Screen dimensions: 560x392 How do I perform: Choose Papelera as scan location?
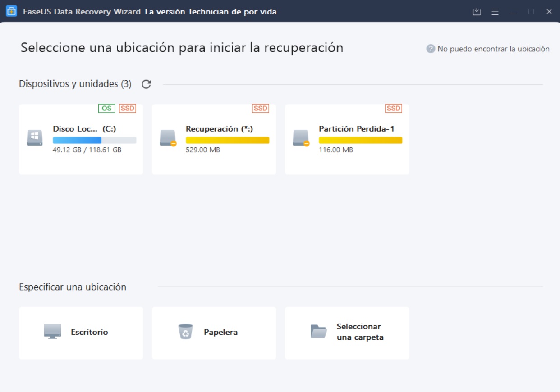click(x=214, y=333)
